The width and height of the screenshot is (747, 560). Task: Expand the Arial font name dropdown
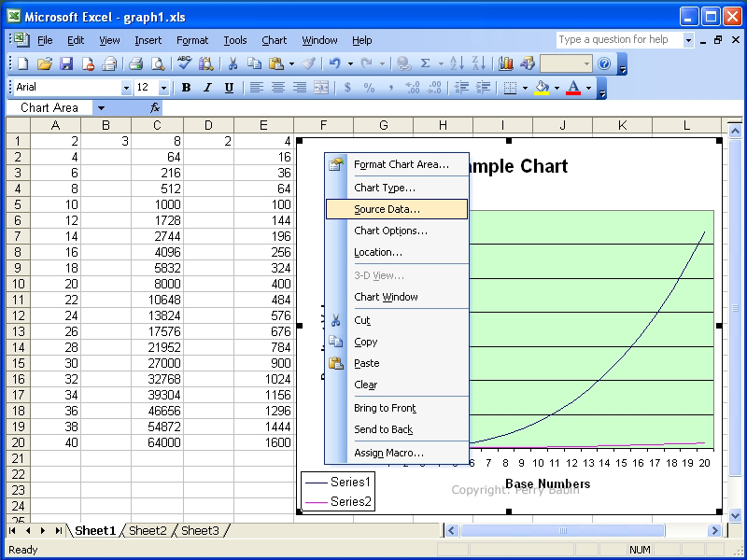126,88
